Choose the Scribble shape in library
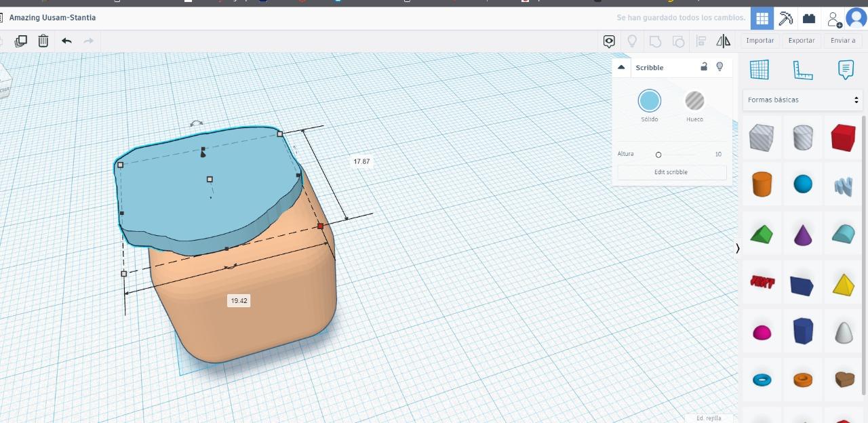Image resolution: width=868 pixels, height=423 pixels. [844, 186]
